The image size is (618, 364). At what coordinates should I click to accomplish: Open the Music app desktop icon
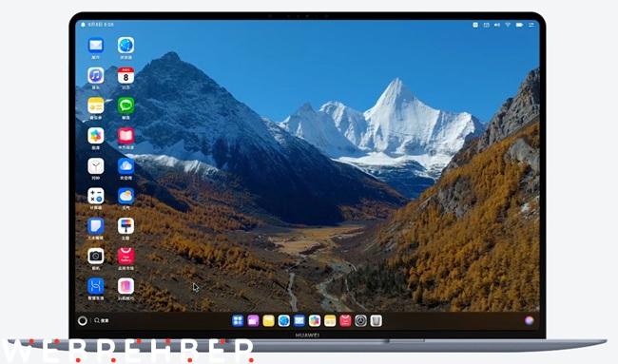pos(96,76)
